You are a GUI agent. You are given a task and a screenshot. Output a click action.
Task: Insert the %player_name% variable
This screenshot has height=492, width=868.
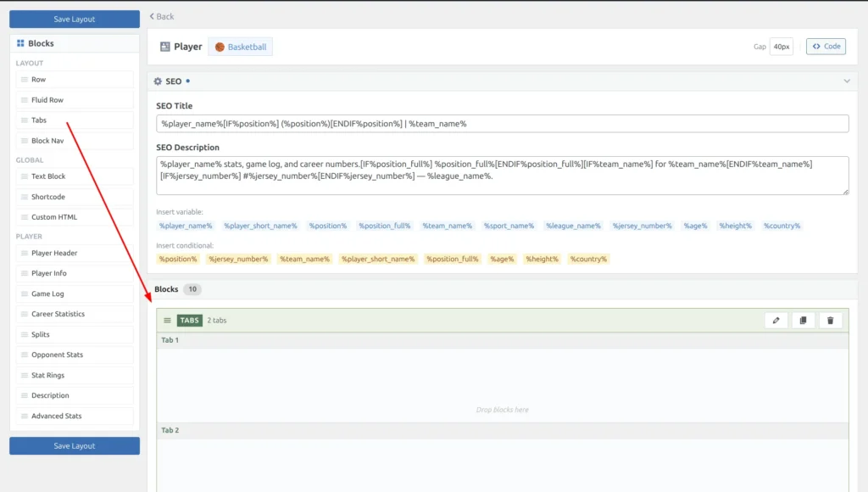(x=186, y=226)
